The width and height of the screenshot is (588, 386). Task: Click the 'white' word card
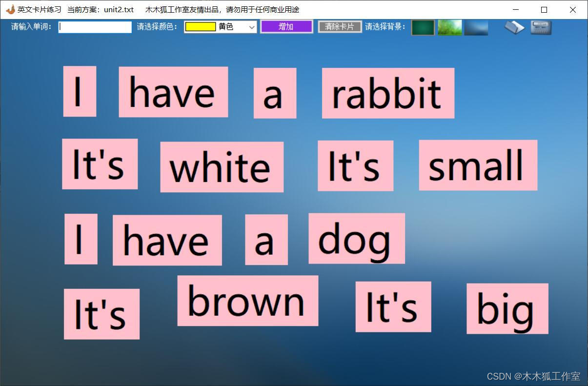(x=222, y=167)
